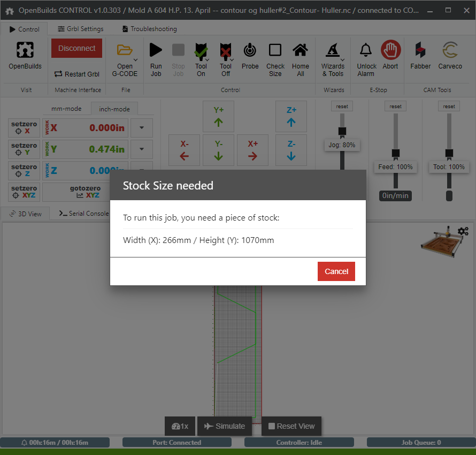Hit the Abort emergency stop icon
The height and width of the screenshot is (455, 476).
coord(390,50)
